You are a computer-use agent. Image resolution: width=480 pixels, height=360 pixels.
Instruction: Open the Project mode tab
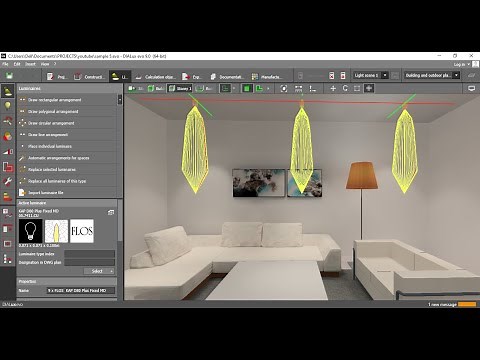[x=56, y=77]
